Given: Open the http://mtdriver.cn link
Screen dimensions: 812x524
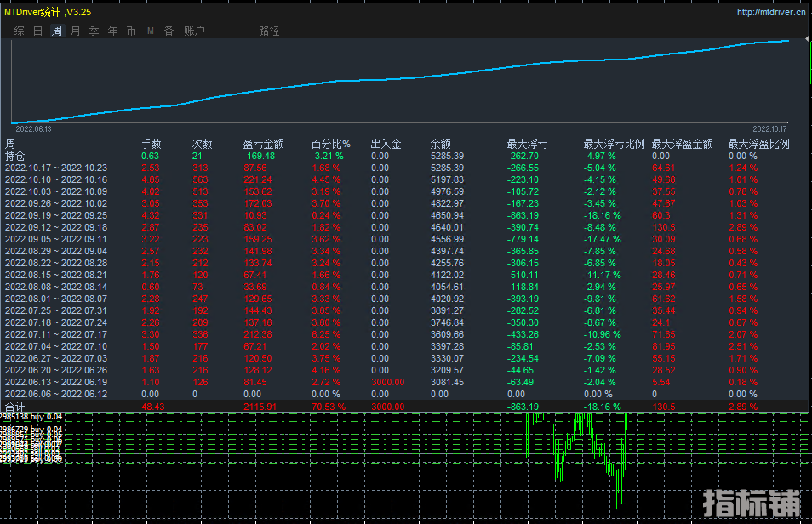Looking at the screenshot, I should [771, 12].
